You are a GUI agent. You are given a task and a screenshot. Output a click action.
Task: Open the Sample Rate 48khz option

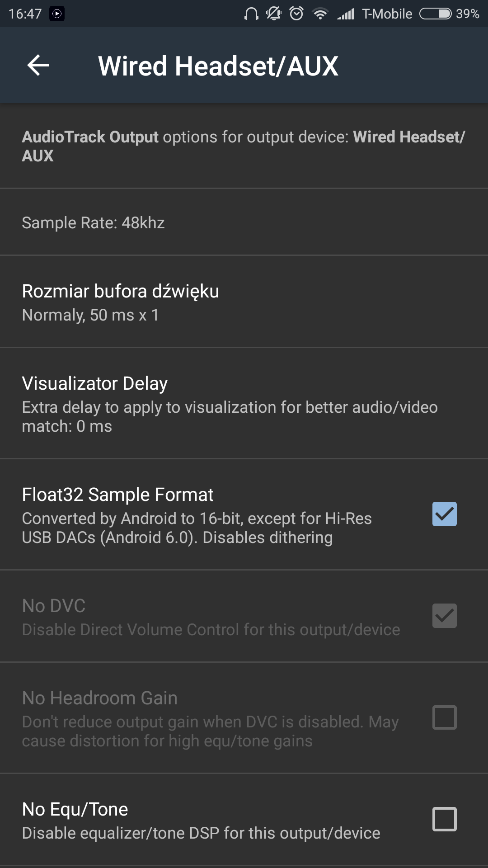93,223
